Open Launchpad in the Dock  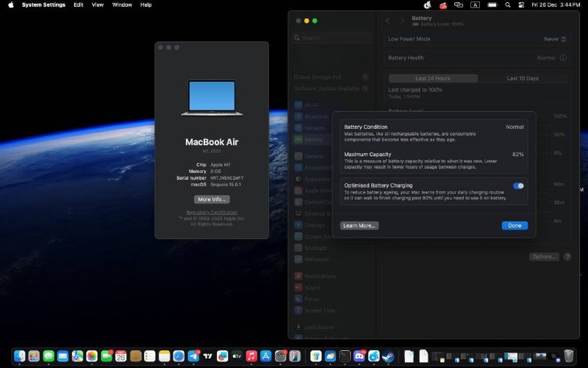click(34, 355)
